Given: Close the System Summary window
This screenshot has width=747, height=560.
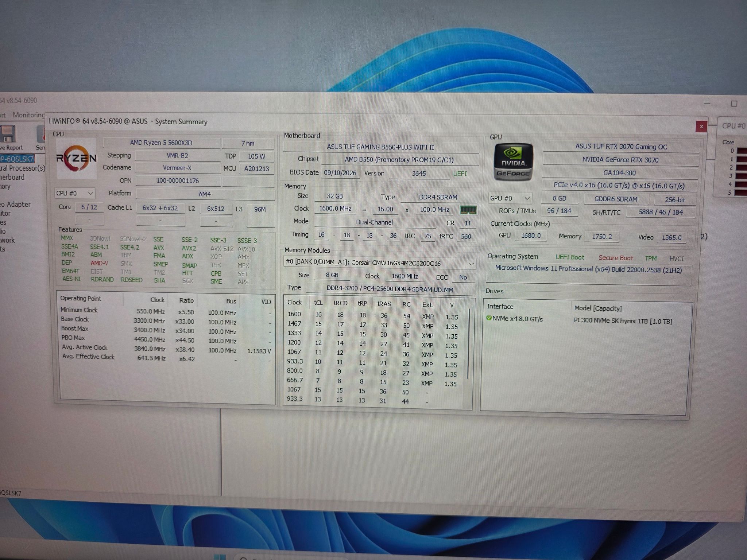Looking at the screenshot, I should tap(701, 127).
